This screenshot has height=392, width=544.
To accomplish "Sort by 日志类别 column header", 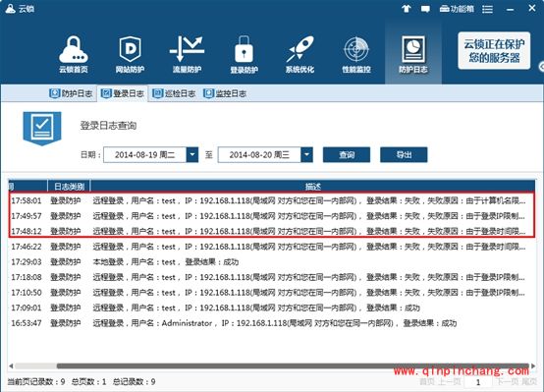I will point(69,187).
